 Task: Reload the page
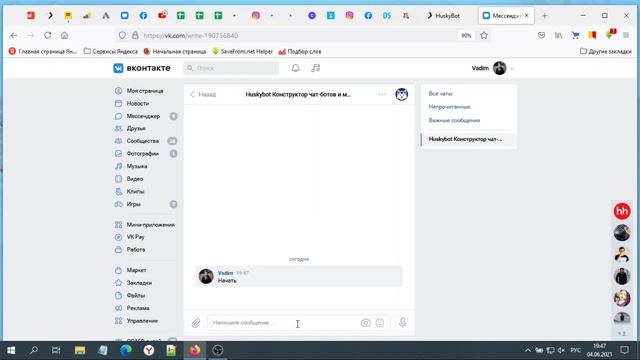(x=48, y=36)
